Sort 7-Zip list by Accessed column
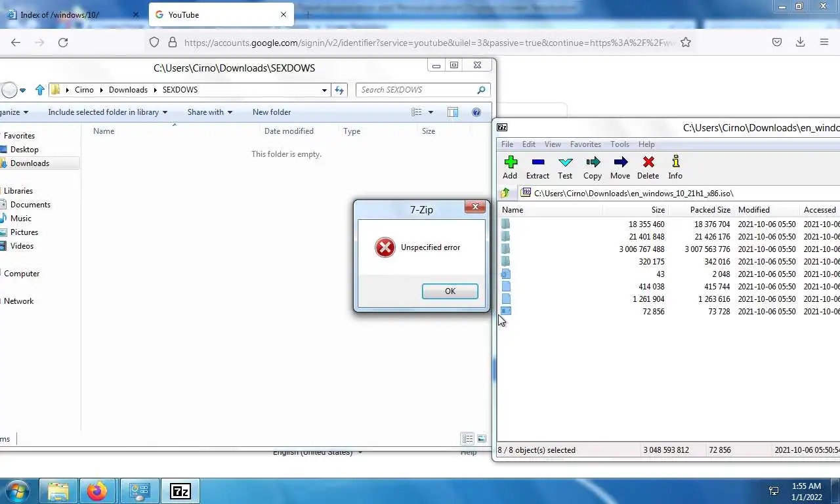840x504 pixels. pyautogui.click(x=820, y=210)
